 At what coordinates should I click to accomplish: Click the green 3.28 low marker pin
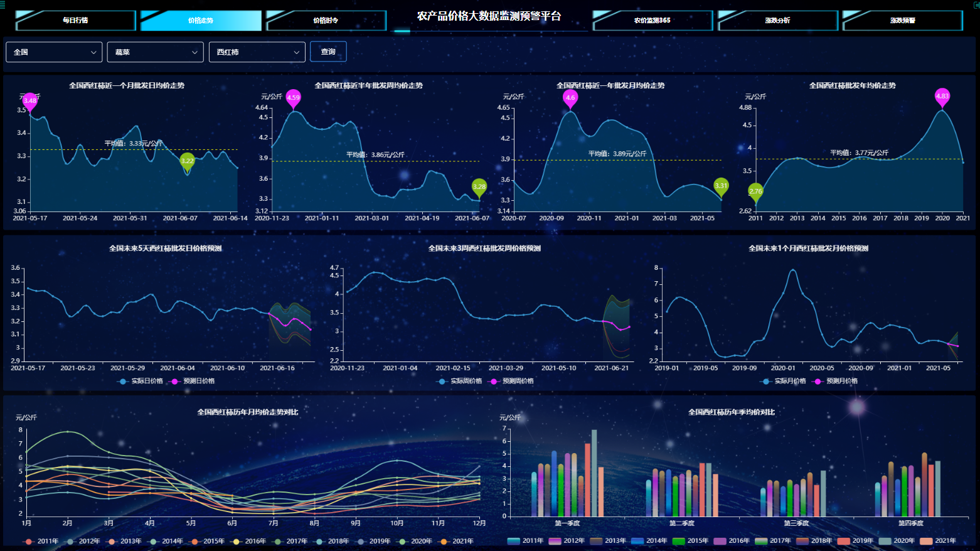479,186
